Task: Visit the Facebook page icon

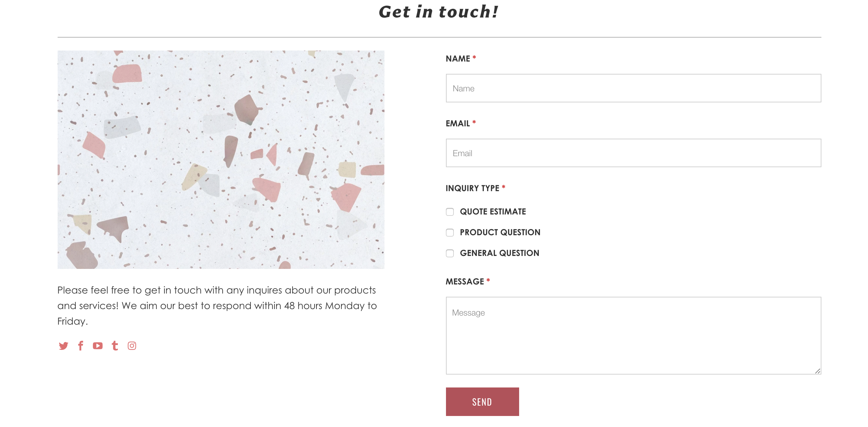Action: (81, 346)
